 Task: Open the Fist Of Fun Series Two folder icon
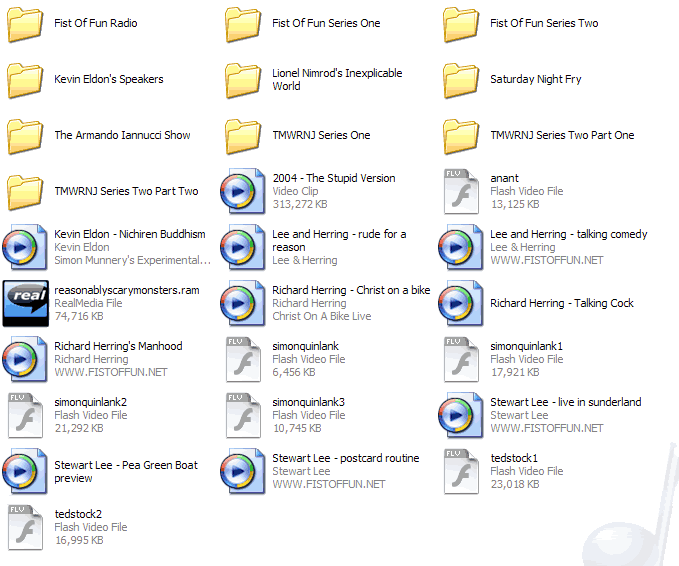(x=461, y=25)
